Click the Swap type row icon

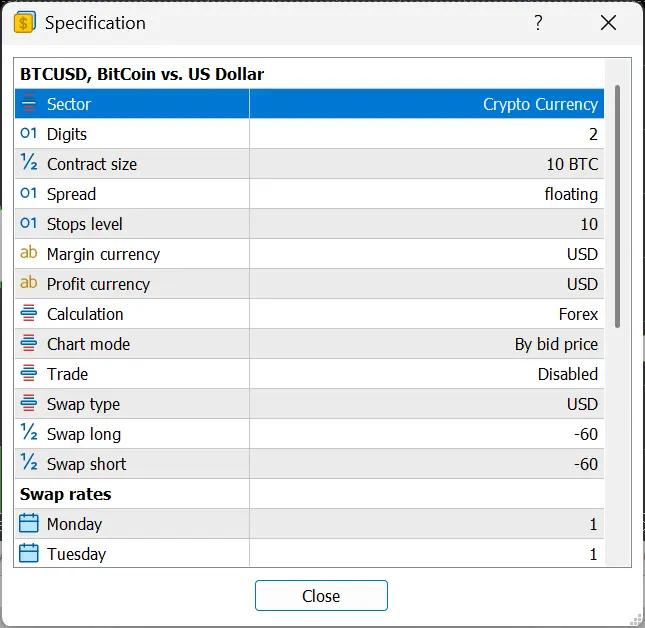[28, 403]
